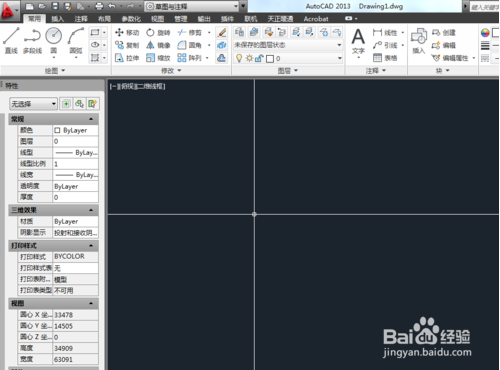Image resolution: width=500 pixels, height=370 pixels.
Task: Click the Trim (修剪) tool
Action: [x=189, y=32]
